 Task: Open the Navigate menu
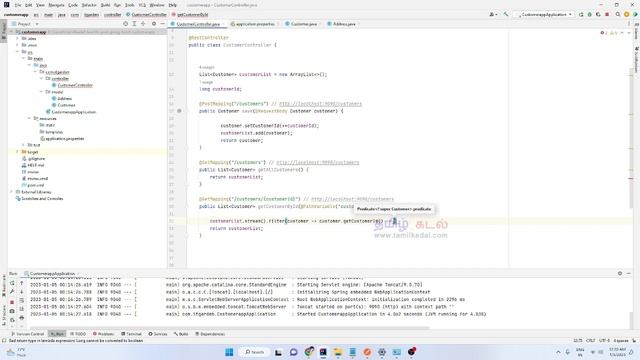tap(56, 5)
